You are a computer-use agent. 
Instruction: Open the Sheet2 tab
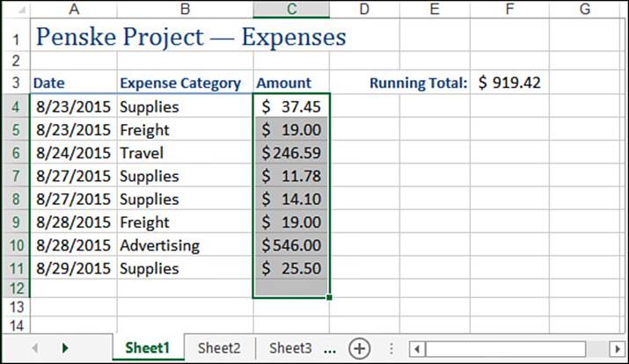tap(219, 347)
